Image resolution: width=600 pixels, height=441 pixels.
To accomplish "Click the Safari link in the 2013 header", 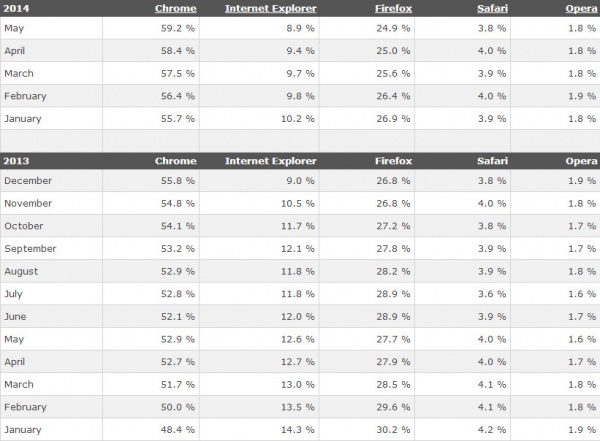I will tap(491, 161).
